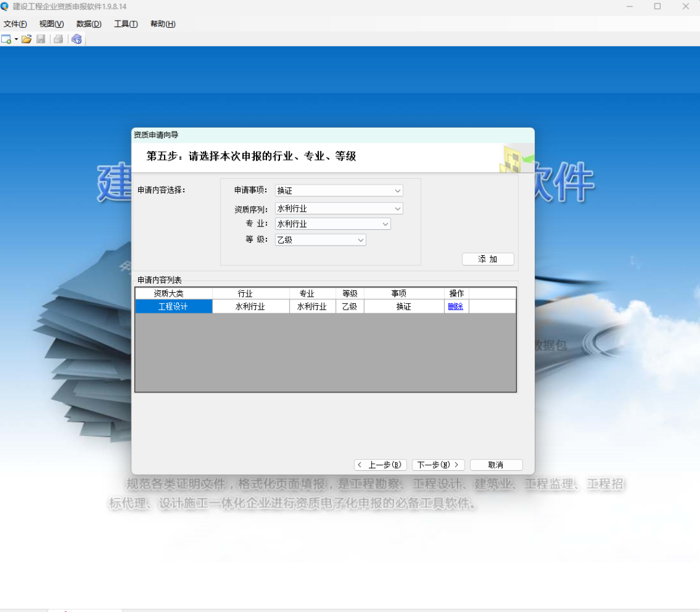
Task: Click the Print toolbar icon
Action: [58, 40]
